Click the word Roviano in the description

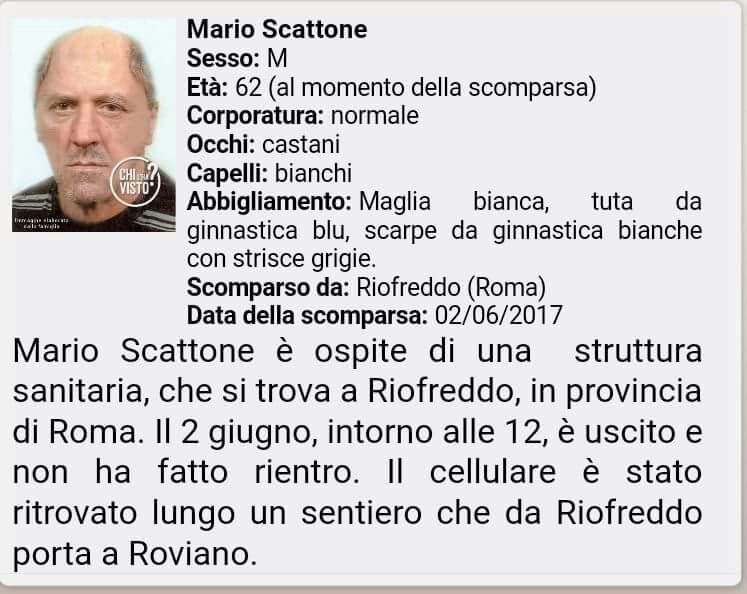coord(190,554)
